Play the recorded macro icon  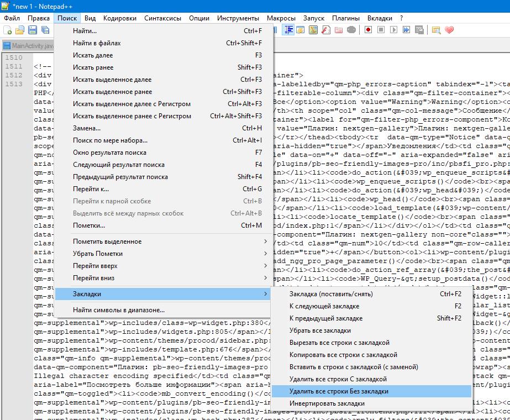click(x=393, y=30)
